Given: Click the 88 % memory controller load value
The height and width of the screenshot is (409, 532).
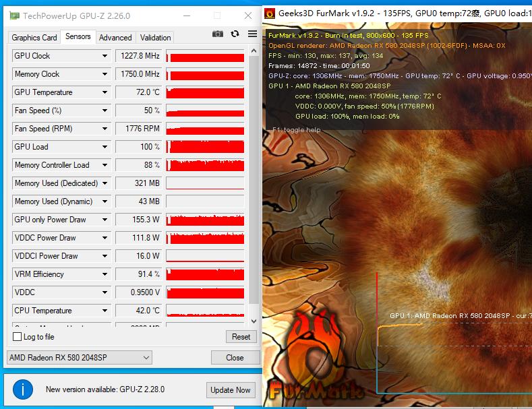Looking at the screenshot, I should [x=138, y=165].
